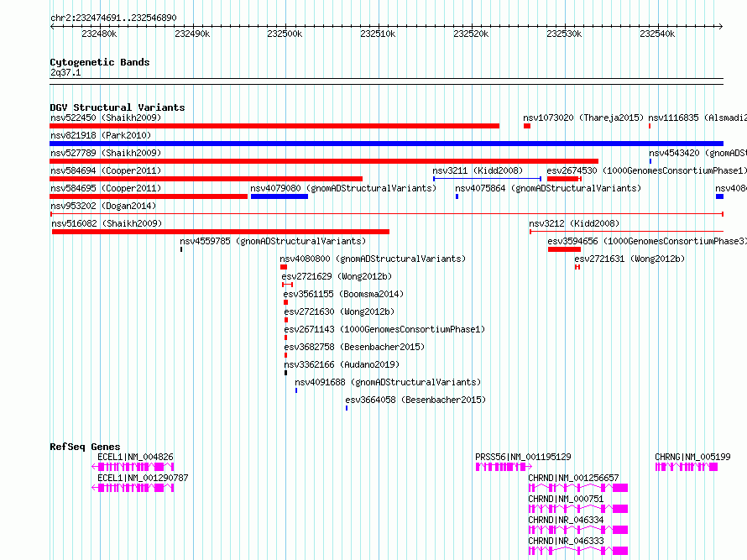Click the 232520k ruler position
Screen dimensions: 747x560
pyautogui.click(x=471, y=34)
